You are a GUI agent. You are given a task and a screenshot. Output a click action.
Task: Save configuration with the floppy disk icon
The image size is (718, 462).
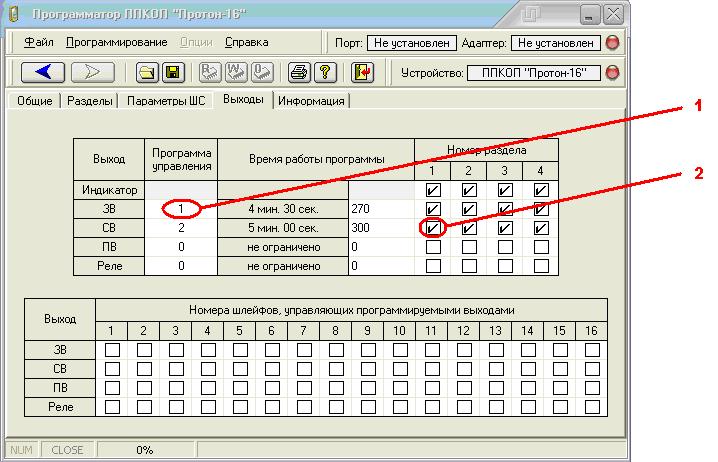173,72
